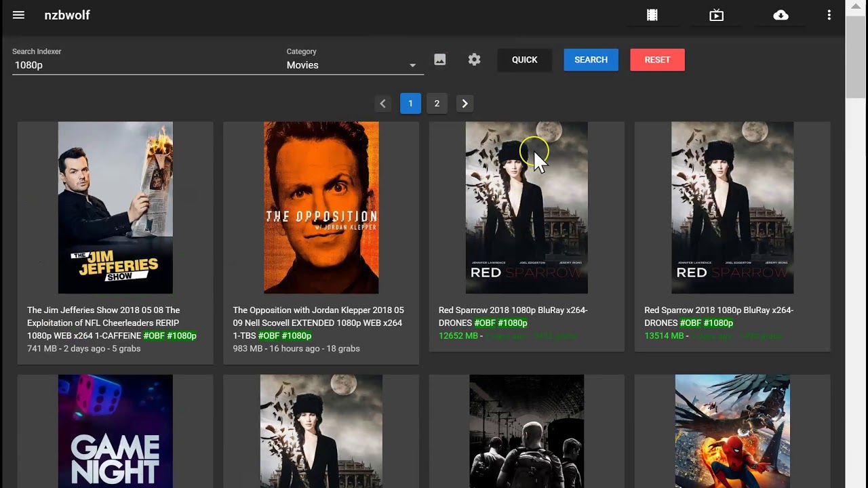Open Red Sparrow 12652 MB poster
This screenshot has height=488, width=868.
(x=527, y=207)
